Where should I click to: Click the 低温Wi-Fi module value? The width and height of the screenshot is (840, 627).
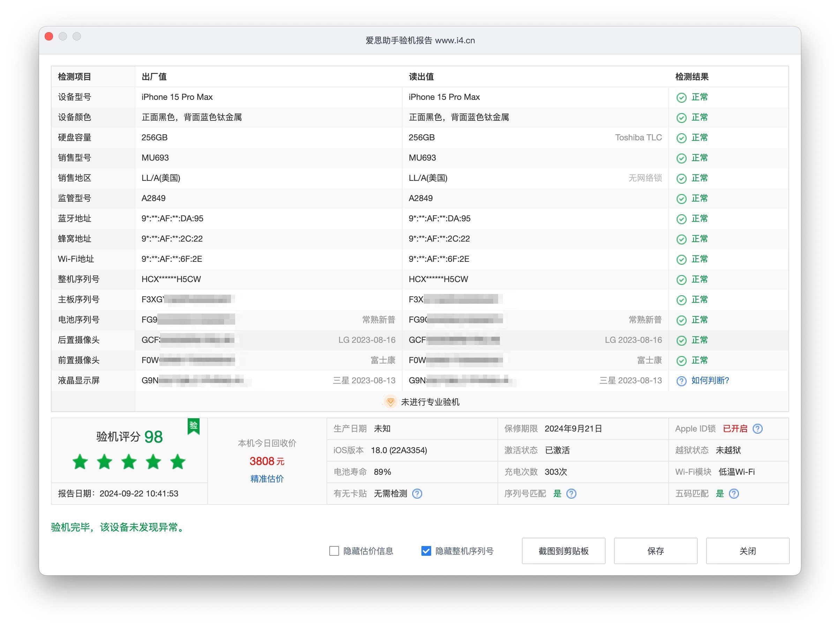coord(736,472)
